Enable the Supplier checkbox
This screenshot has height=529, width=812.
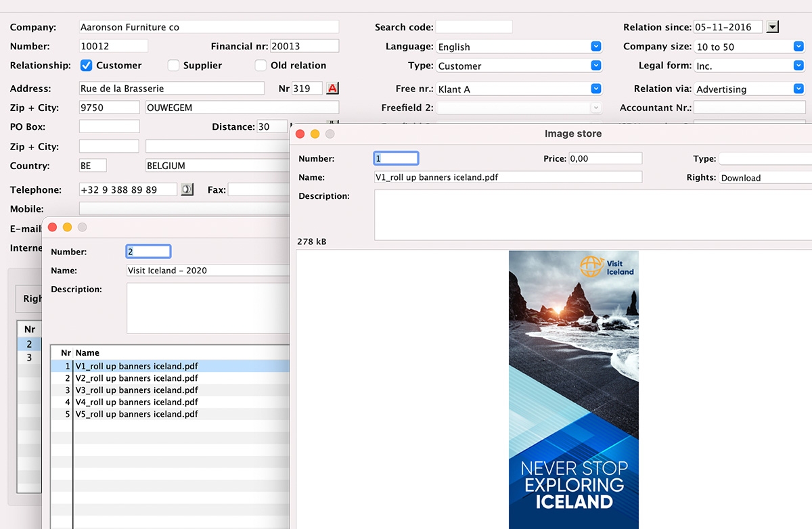click(173, 66)
